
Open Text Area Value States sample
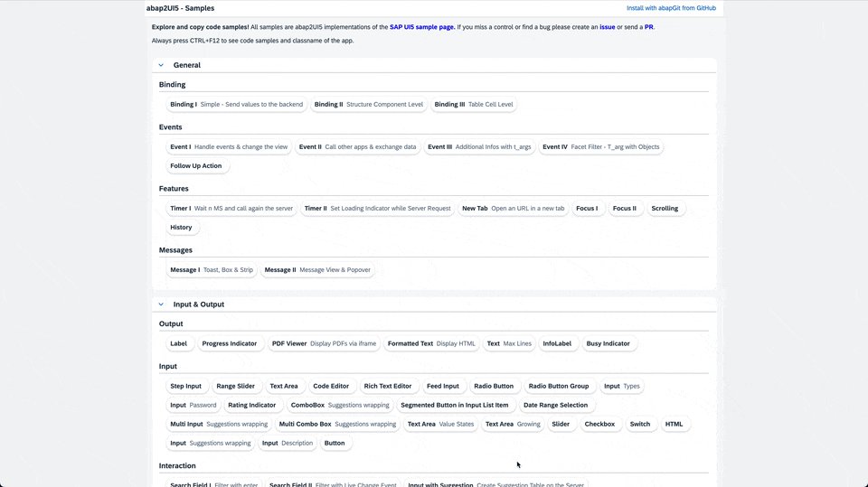[x=440, y=424]
